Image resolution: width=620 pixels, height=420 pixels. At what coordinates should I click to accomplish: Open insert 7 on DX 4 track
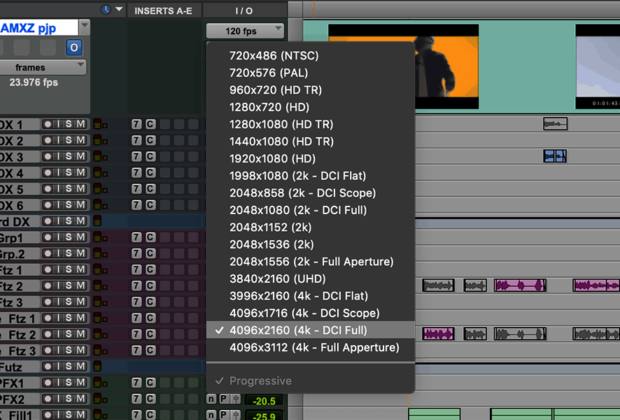click(136, 173)
